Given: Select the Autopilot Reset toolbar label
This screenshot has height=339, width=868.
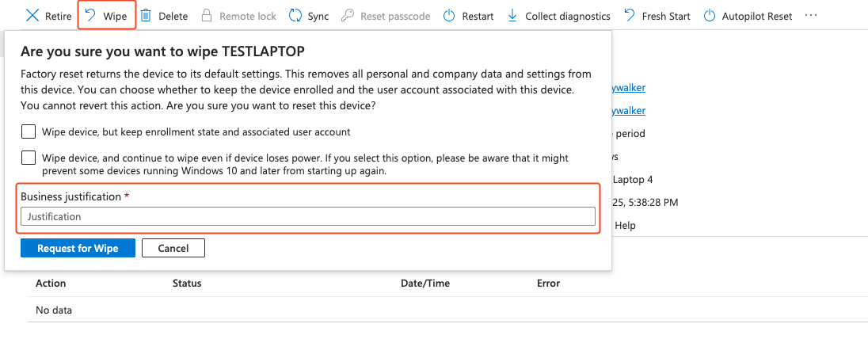Looking at the screenshot, I should 756,16.
